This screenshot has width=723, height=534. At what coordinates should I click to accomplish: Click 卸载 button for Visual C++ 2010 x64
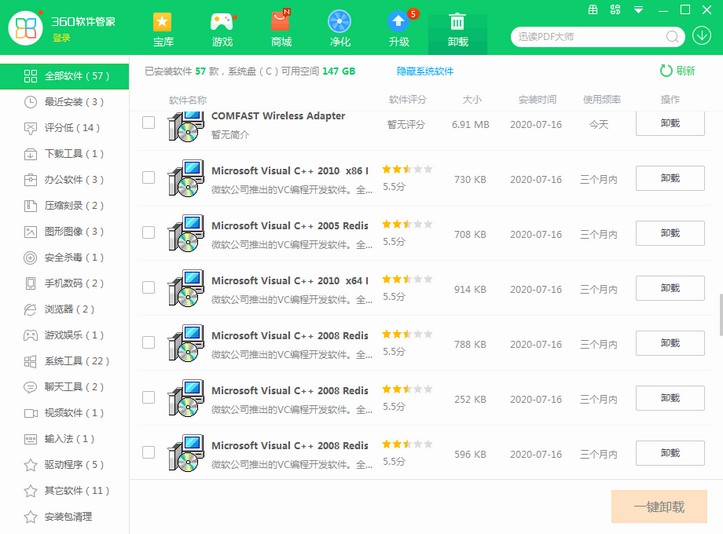(x=669, y=288)
